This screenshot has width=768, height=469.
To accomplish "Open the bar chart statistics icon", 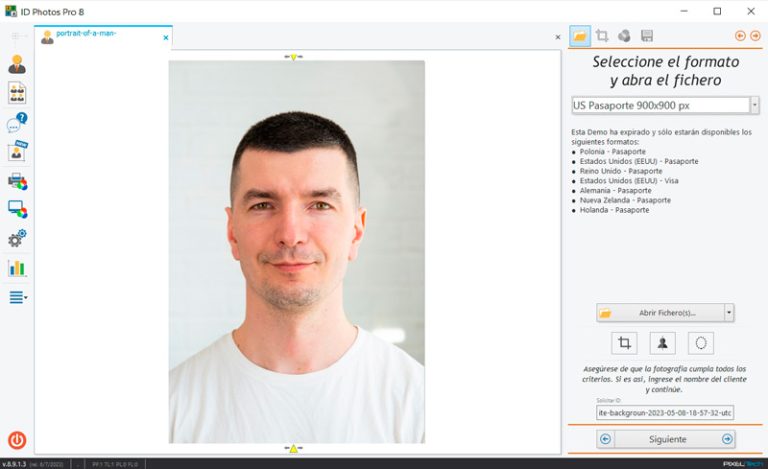I will [17, 268].
